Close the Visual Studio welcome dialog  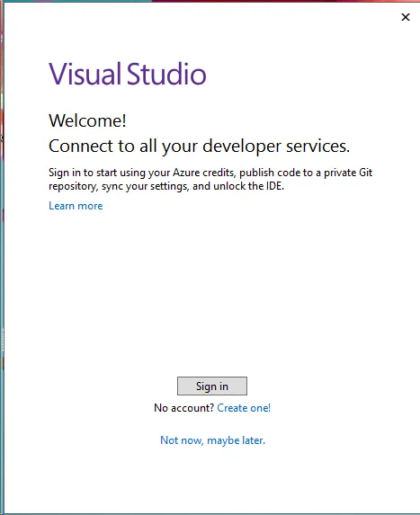tap(406, 17)
